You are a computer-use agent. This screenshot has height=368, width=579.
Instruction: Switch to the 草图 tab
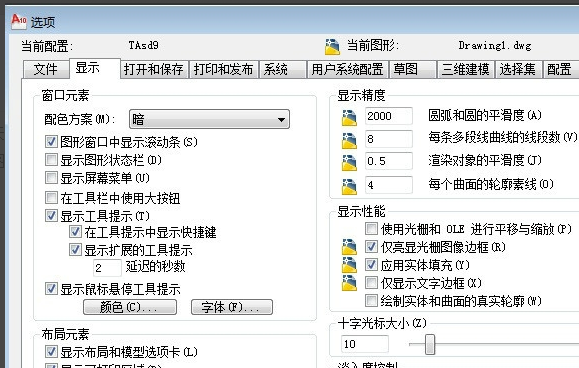click(x=412, y=69)
